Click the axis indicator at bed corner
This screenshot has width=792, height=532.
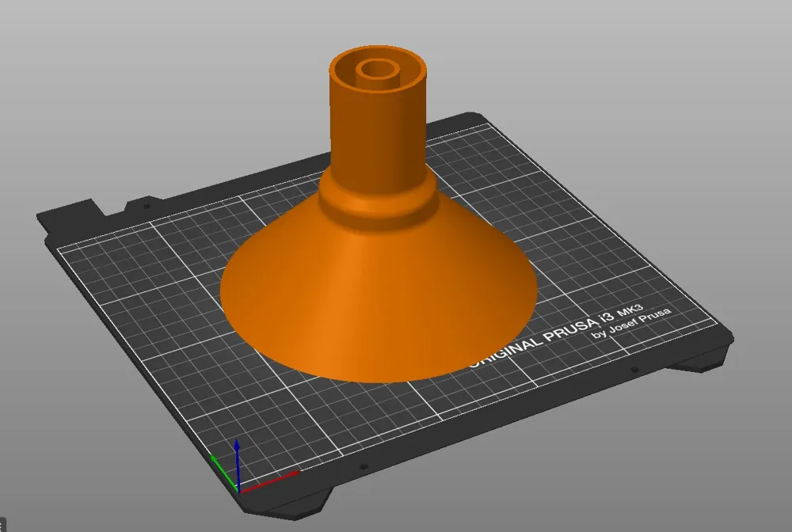point(239,475)
